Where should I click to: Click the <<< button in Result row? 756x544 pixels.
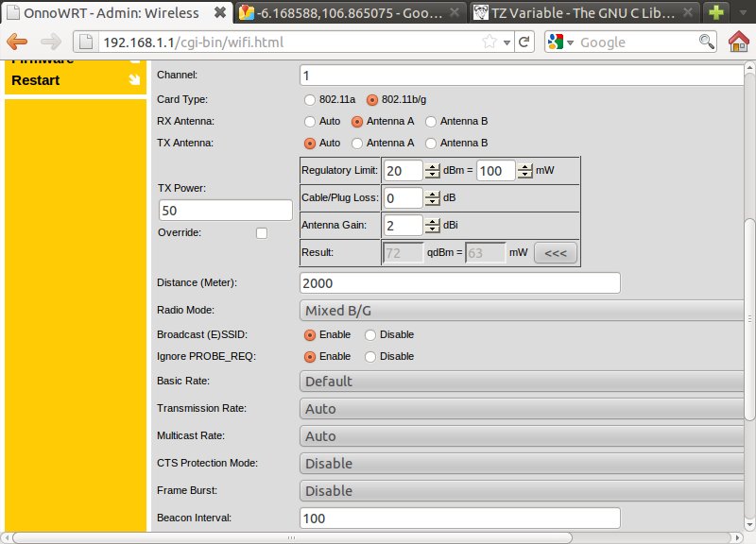tap(556, 253)
